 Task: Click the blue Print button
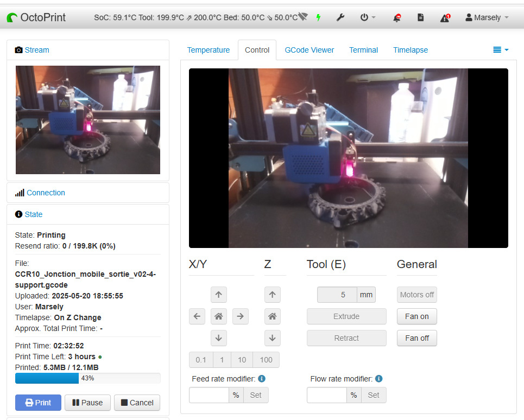coord(38,403)
